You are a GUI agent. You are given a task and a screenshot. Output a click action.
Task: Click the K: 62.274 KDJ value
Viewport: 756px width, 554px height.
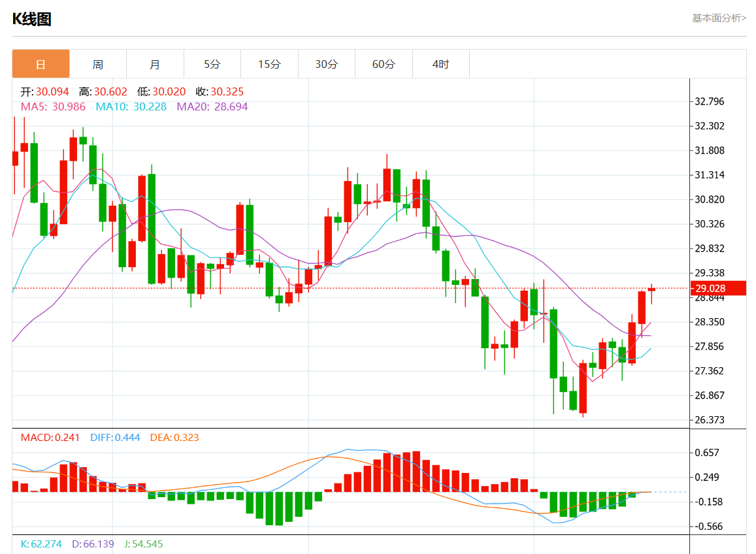41,544
